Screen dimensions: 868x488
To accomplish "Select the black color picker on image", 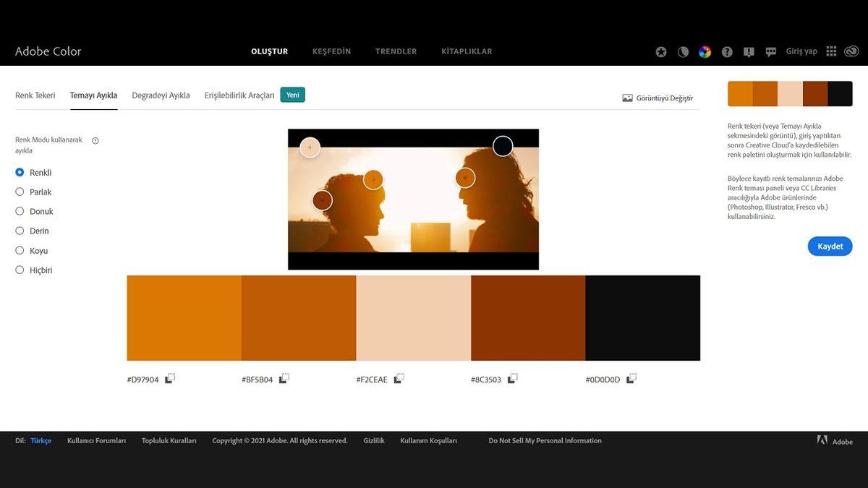I will [503, 146].
